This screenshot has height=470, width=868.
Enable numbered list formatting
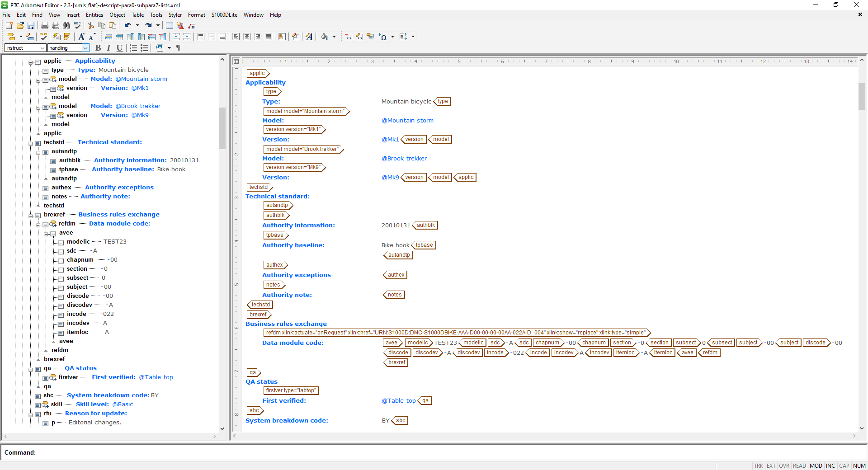coord(133,48)
